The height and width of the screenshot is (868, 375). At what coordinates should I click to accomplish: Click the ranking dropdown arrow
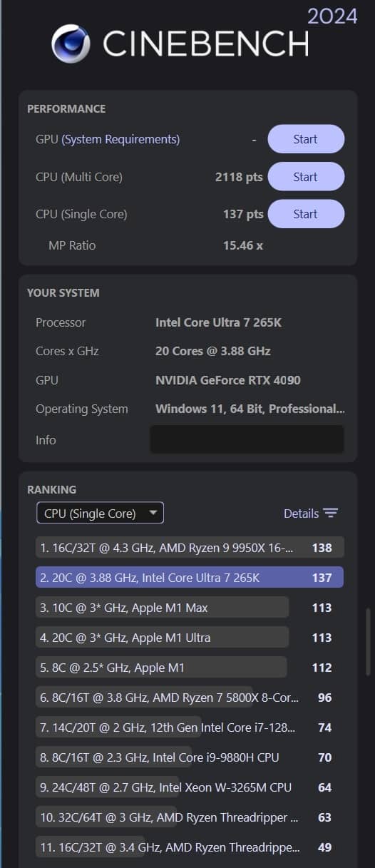[x=153, y=513]
